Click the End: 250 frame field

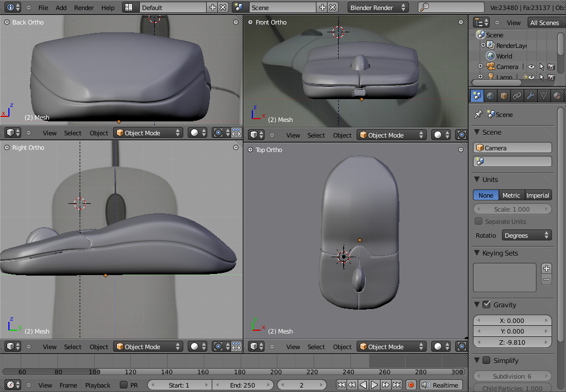(x=242, y=385)
